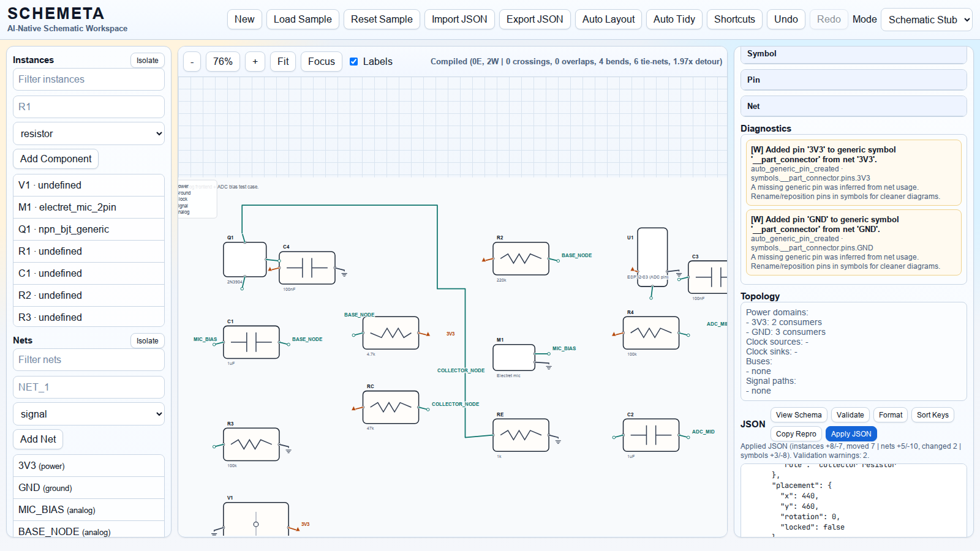Screen dimensions: 980x551
Task: Click the zoom out minus button
Action: (x=192, y=61)
